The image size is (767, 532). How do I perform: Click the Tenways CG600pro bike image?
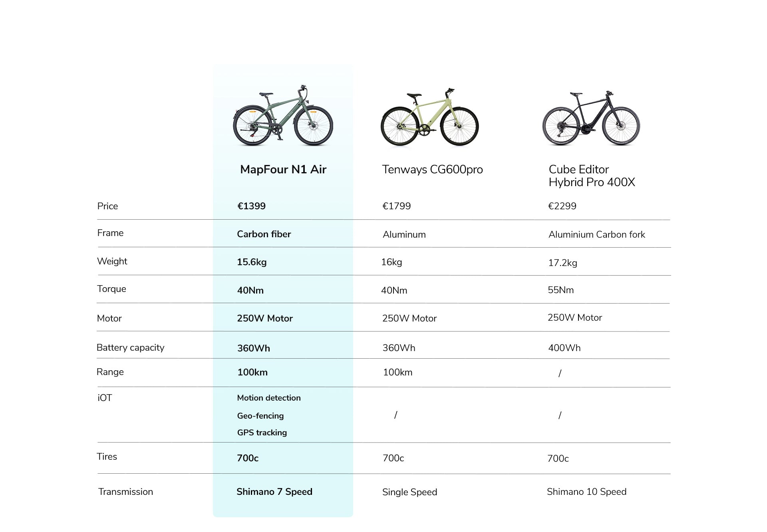click(429, 117)
